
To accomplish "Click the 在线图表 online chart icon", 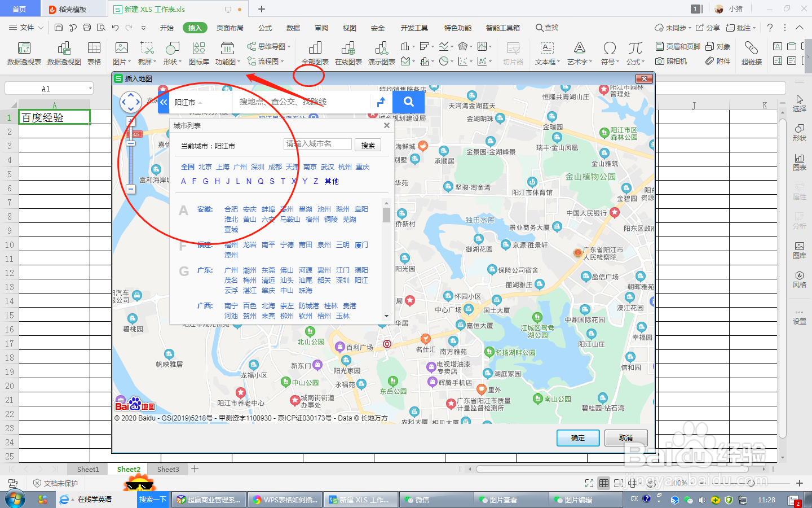I will click(x=348, y=48).
